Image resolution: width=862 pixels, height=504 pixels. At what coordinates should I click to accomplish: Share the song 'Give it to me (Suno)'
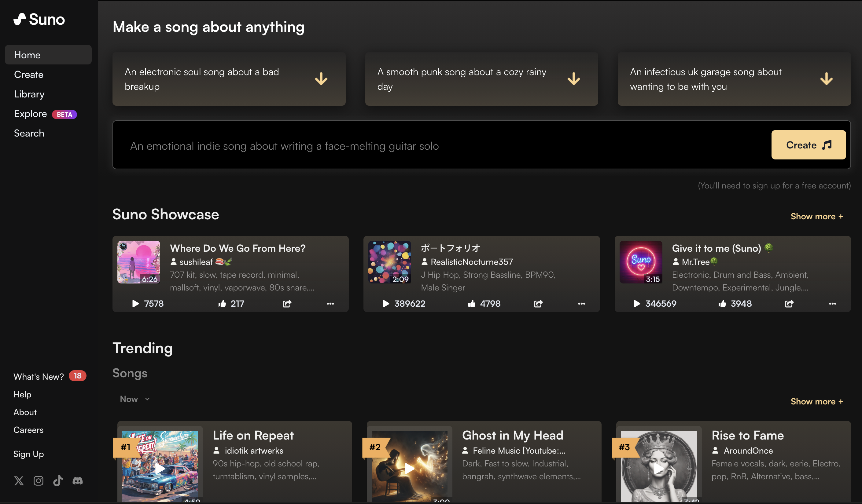click(790, 304)
